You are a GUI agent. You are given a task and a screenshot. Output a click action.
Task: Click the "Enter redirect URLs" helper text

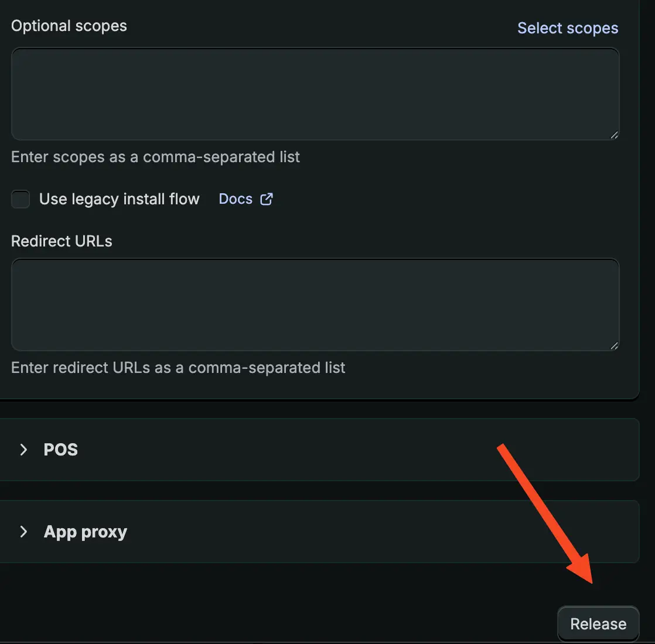[178, 368]
